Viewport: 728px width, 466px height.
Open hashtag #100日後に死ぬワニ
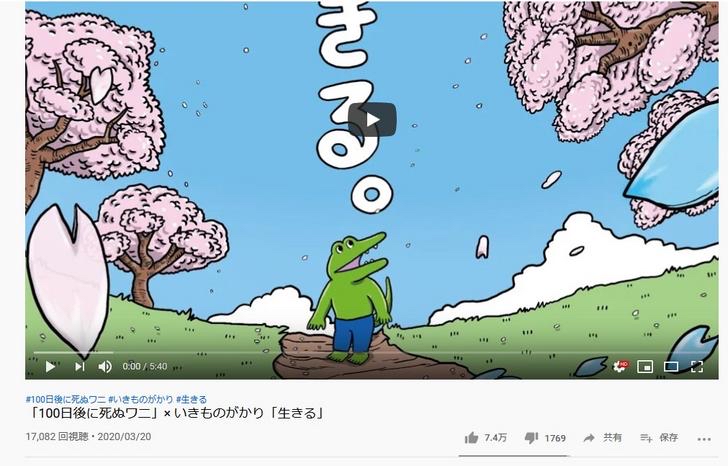click(x=65, y=399)
